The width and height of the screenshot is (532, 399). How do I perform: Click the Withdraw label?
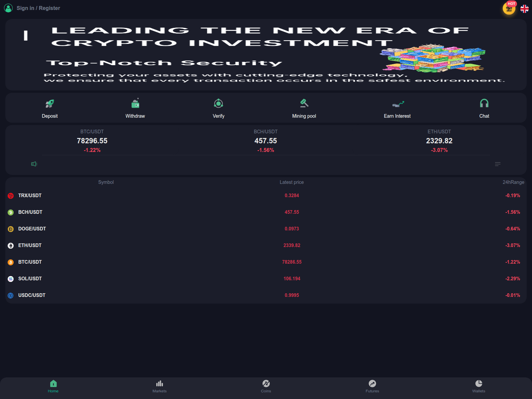point(135,116)
